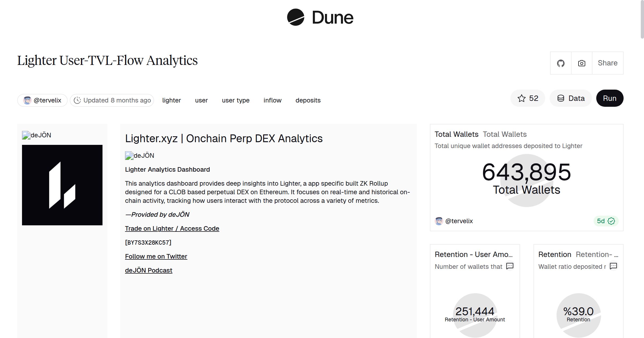Toggle the star to favorite the dashboard
The height and width of the screenshot is (338, 644).
(x=522, y=98)
